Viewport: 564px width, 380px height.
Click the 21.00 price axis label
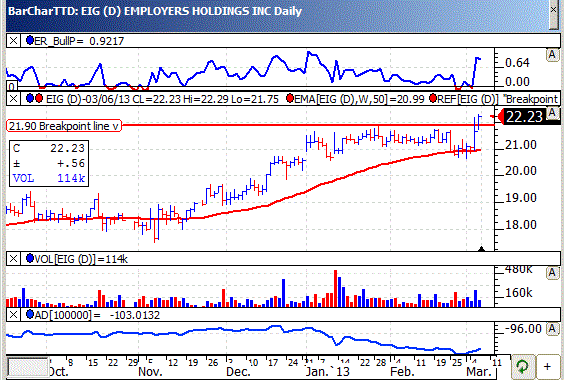521,145
